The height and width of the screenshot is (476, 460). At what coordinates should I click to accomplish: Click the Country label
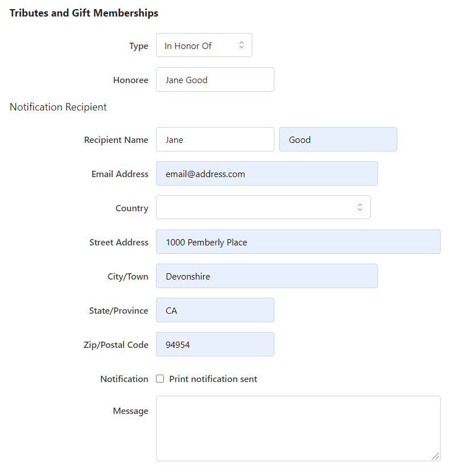(x=132, y=208)
